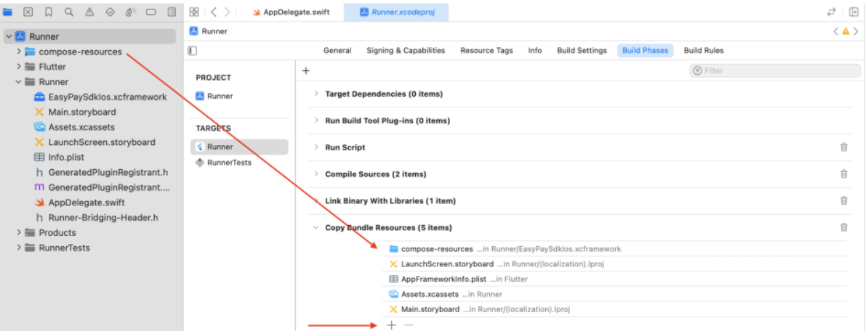Open Main.storyboard in navigator
The height and width of the screenshot is (331, 868).
click(76, 113)
